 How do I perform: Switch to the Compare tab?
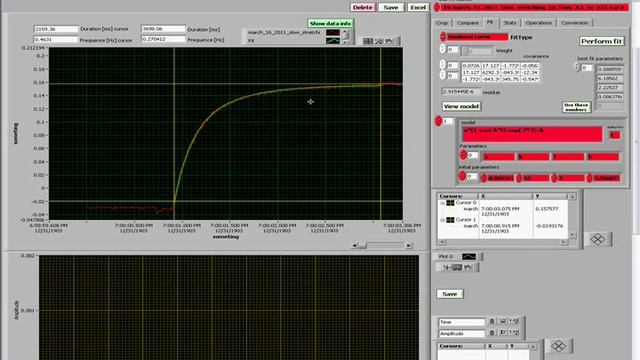pos(468,23)
